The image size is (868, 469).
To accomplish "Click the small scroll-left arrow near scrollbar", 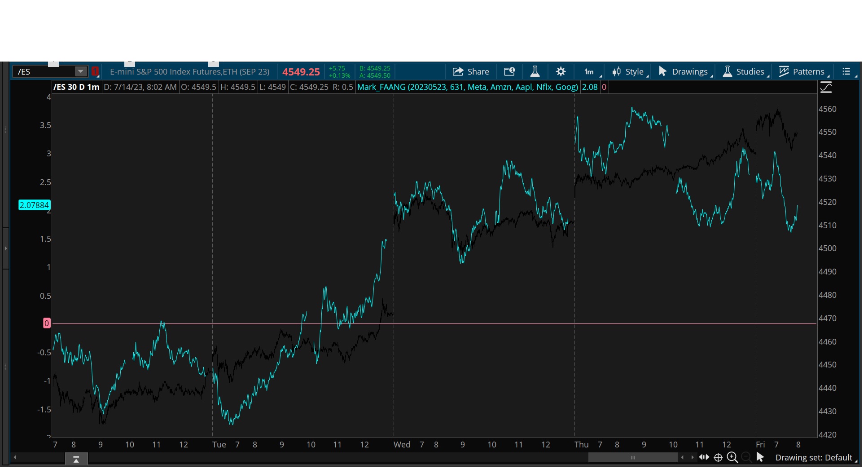I will pyautogui.click(x=683, y=457).
